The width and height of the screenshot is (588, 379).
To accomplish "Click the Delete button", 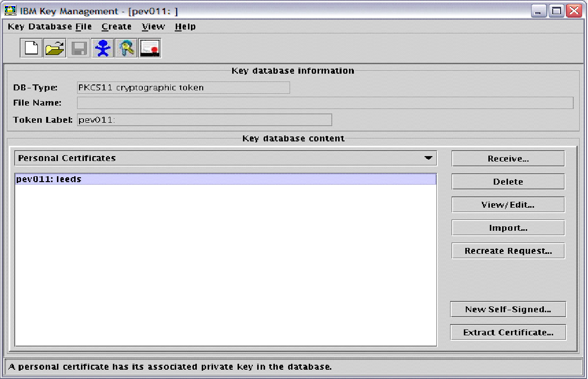I will tap(508, 182).
